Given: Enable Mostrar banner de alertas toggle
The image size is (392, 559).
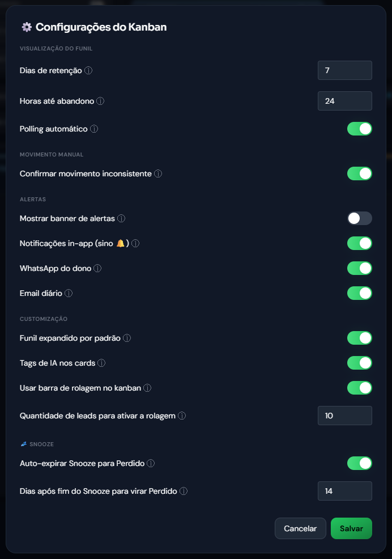Looking at the screenshot, I should click(360, 218).
